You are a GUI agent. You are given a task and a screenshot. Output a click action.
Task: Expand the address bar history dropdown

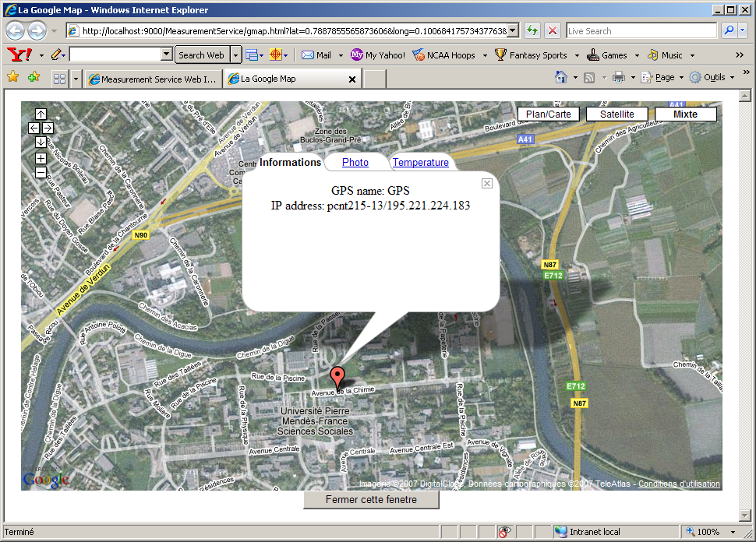click(x=514, y=31)
